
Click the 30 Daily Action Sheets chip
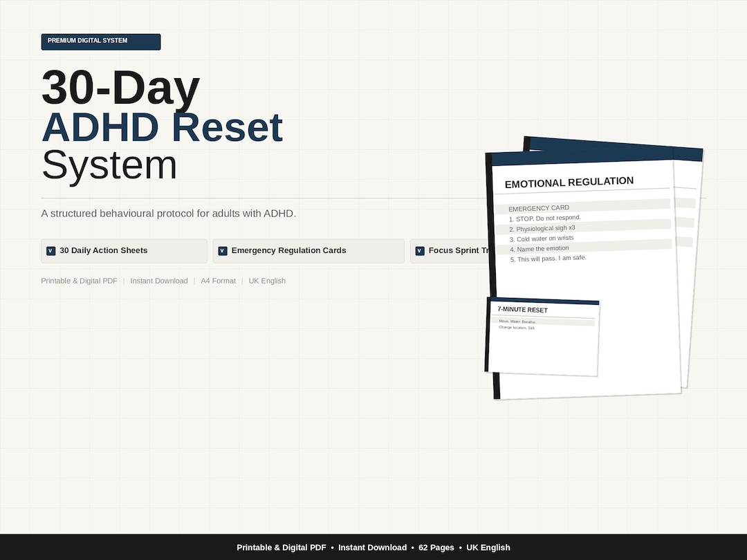click(124, 251)
